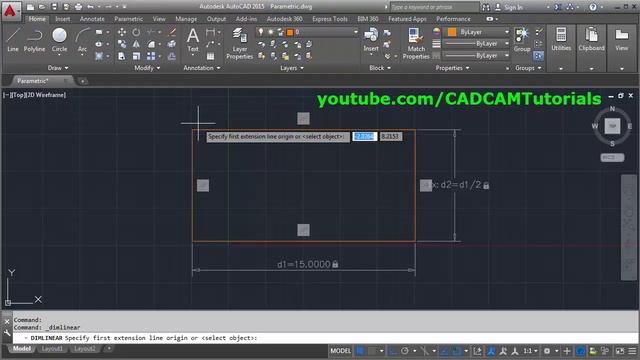Toggle object snap in status bar

click(457, 351)
